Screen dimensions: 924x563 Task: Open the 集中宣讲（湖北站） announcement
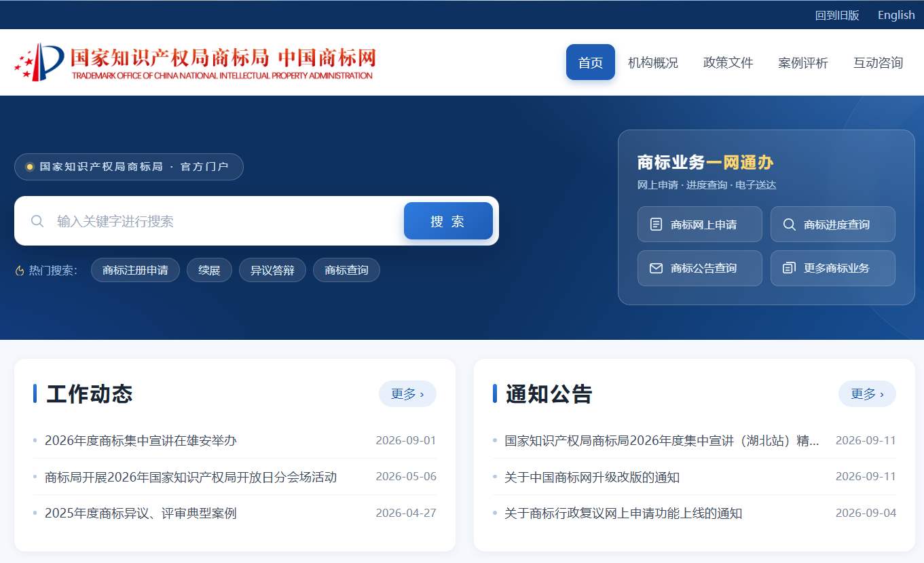[x=662, y=440]
